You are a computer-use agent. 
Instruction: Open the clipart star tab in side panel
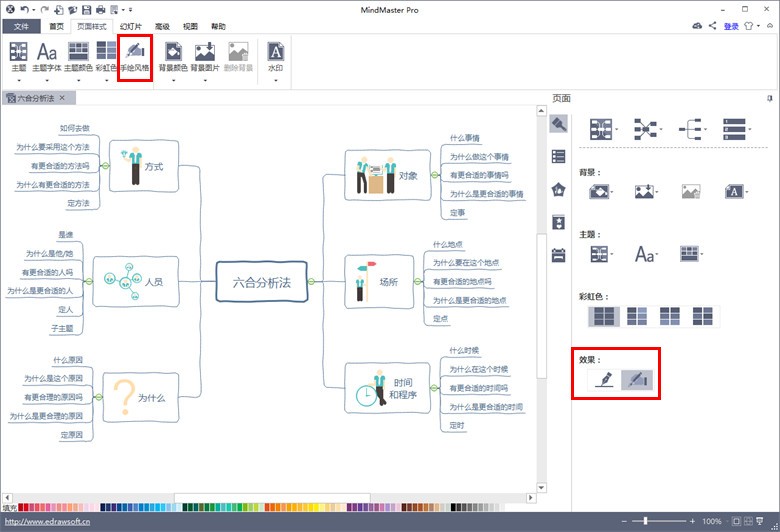tap(559, 222)
